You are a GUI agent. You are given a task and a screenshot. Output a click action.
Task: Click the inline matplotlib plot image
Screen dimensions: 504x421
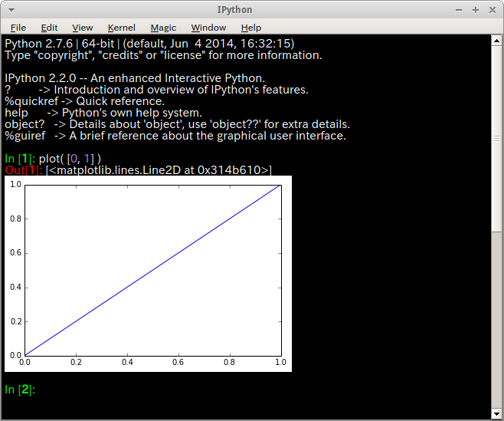[x=148, y=274]
